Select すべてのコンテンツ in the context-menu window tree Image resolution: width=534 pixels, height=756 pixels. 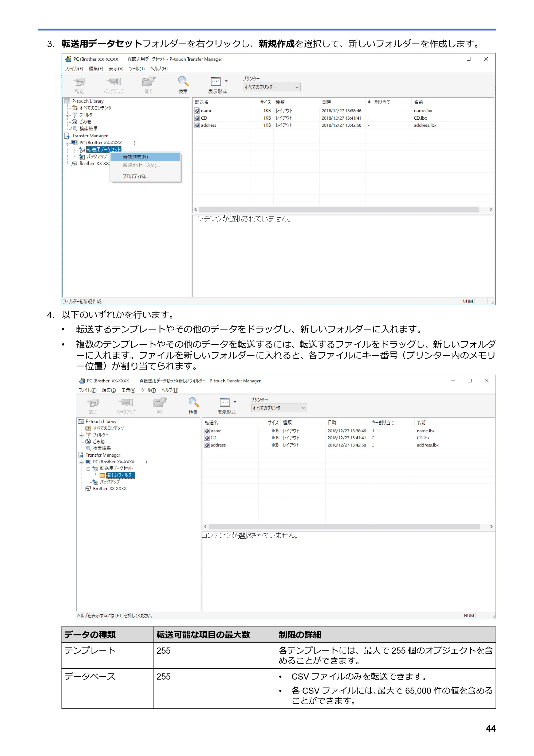coord(95,108)
